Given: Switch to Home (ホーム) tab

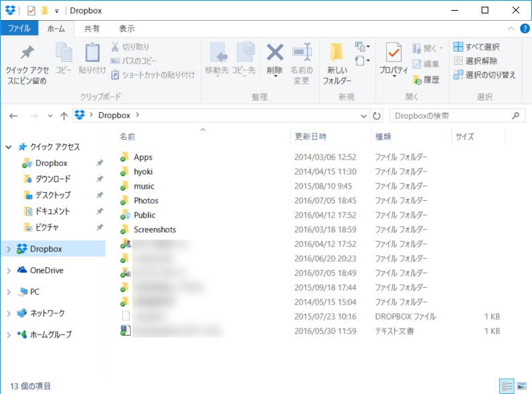Looking at the screenshot, I should coord(56,28).
